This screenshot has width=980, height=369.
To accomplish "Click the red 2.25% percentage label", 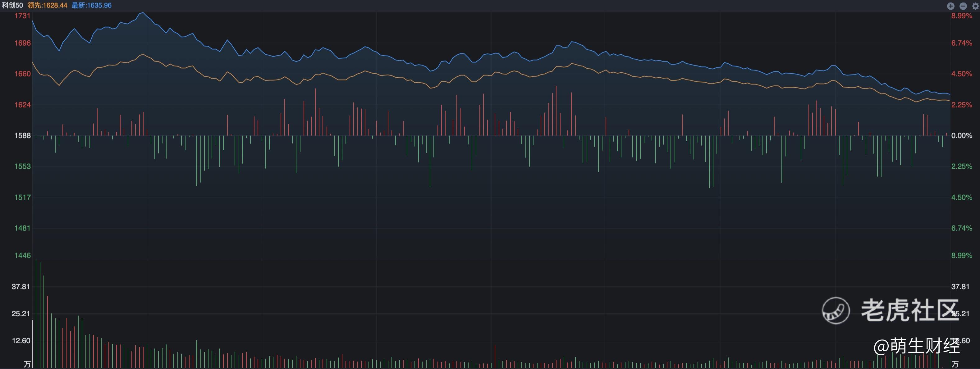I will coord(962,105).
